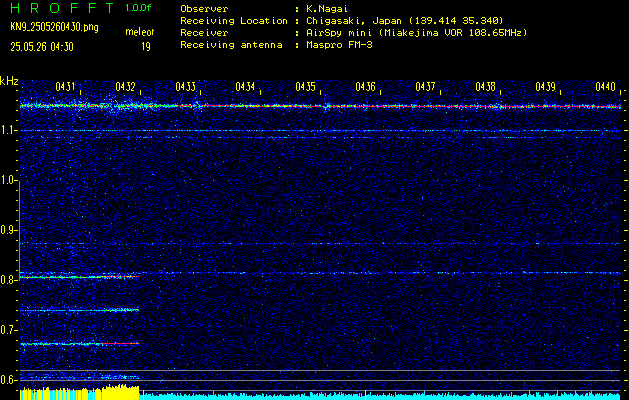Click the 0.8 frequency axis label

click(x=8, y=280)
